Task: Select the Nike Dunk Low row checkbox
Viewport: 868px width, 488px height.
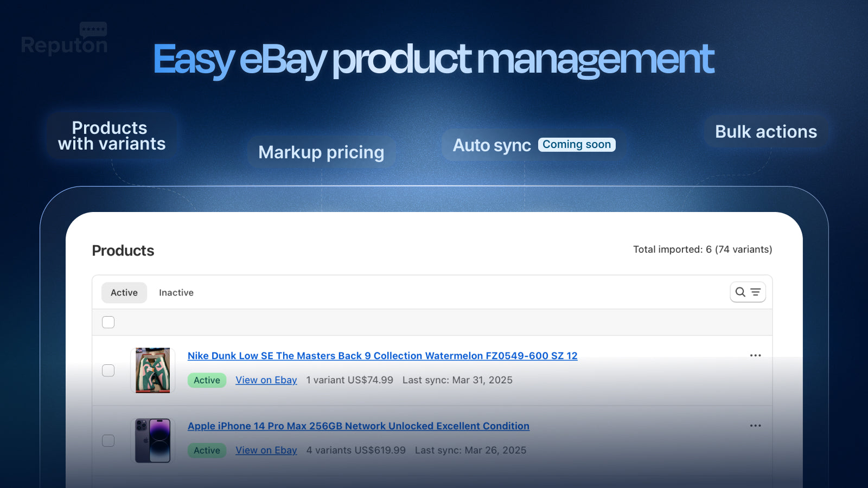Action: [x=108, y=370]
